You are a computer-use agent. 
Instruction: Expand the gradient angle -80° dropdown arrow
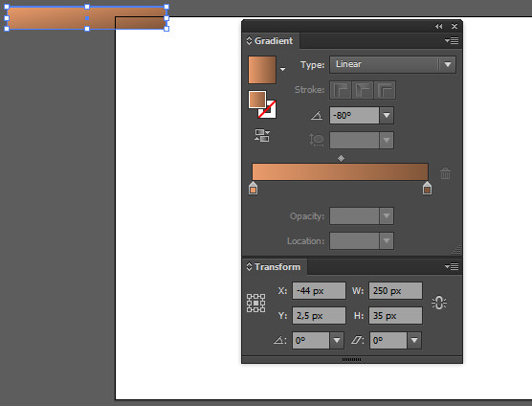coord(387,116)
